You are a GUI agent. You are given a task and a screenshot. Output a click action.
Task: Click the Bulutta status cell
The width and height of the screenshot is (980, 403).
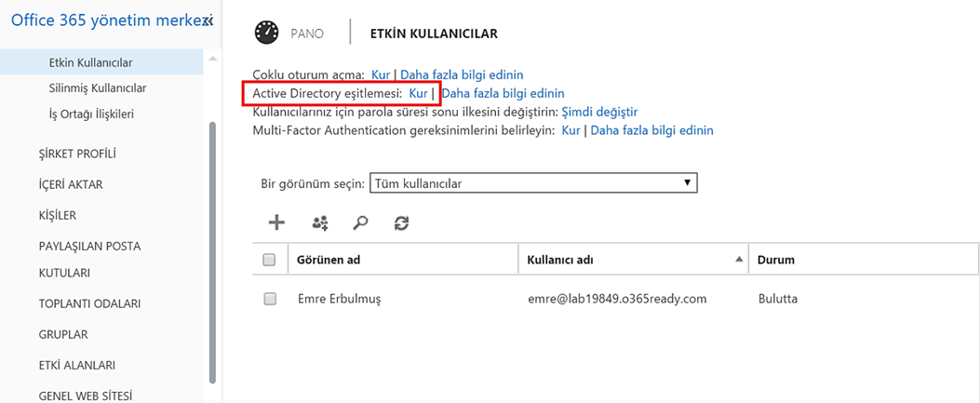[x=777, y=300]
